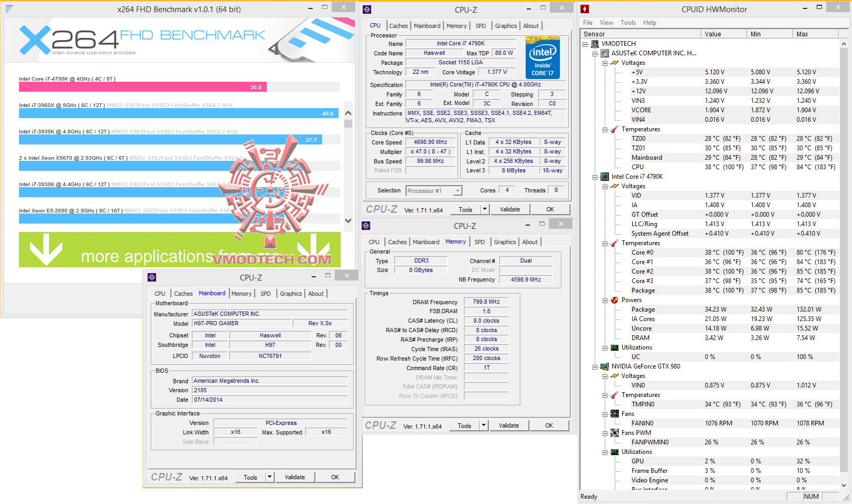Click the Tools button in the CPU-Z Mainboard window

250,477
